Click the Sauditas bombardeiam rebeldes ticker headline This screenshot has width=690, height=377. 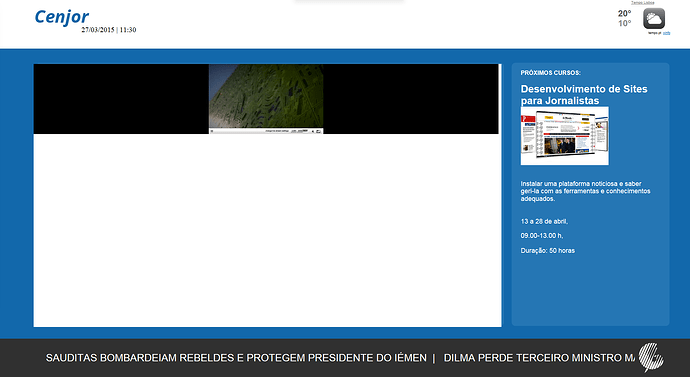[x=236, y=358]
